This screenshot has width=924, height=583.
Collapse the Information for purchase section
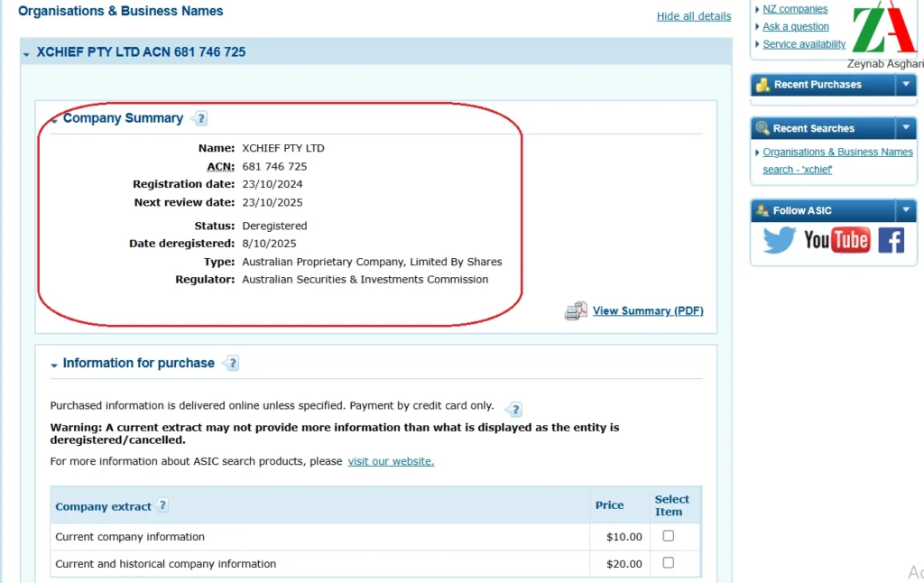54,365
